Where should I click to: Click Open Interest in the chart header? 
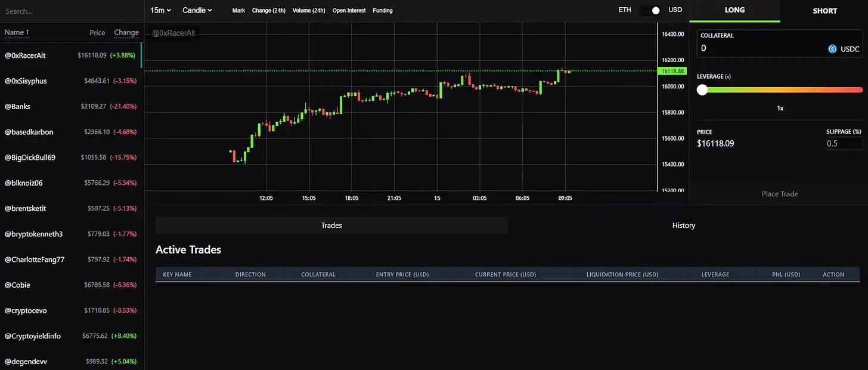click(349, 11)
